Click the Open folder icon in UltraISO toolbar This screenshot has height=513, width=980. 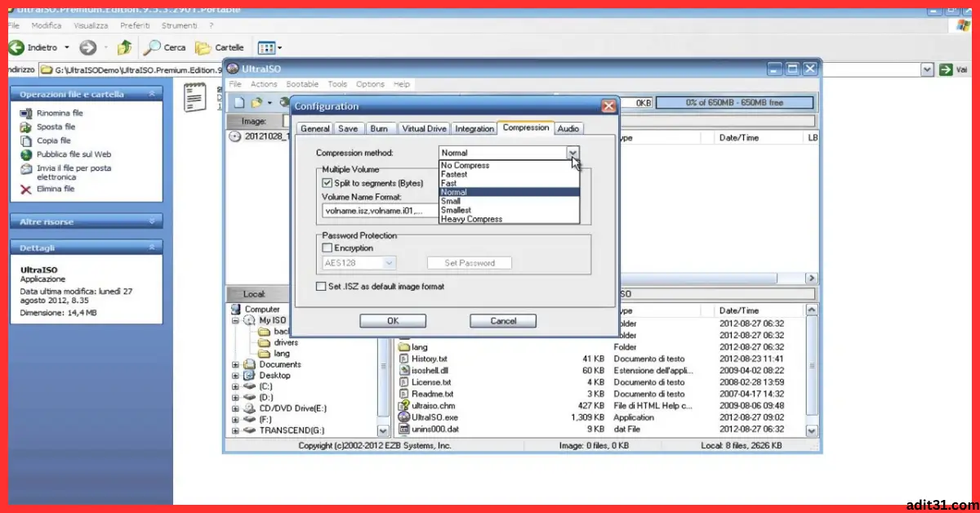pos(256,103)
